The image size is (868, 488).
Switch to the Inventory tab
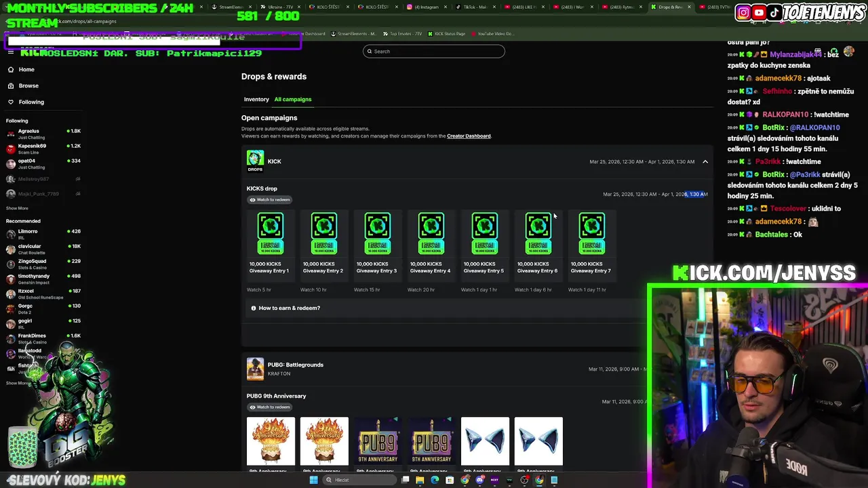256,99
